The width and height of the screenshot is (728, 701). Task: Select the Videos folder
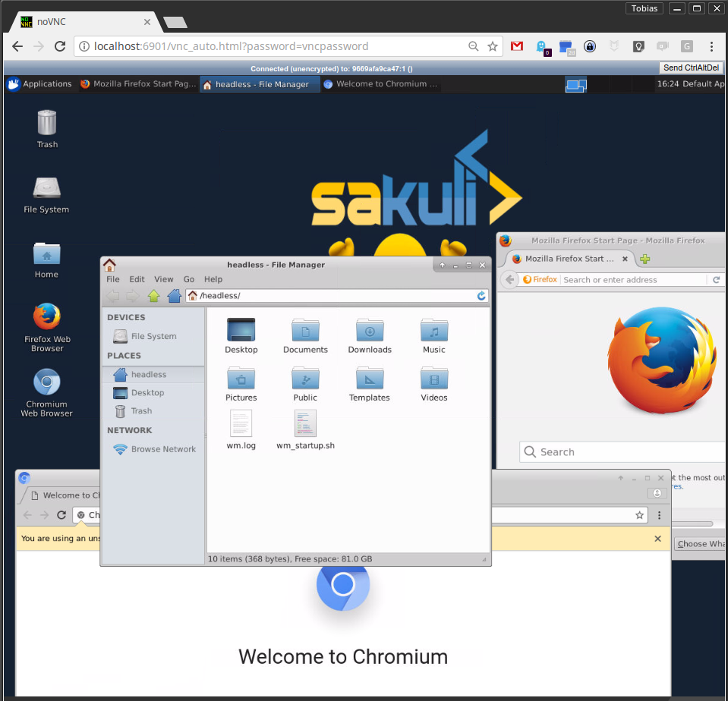point(433,384)
